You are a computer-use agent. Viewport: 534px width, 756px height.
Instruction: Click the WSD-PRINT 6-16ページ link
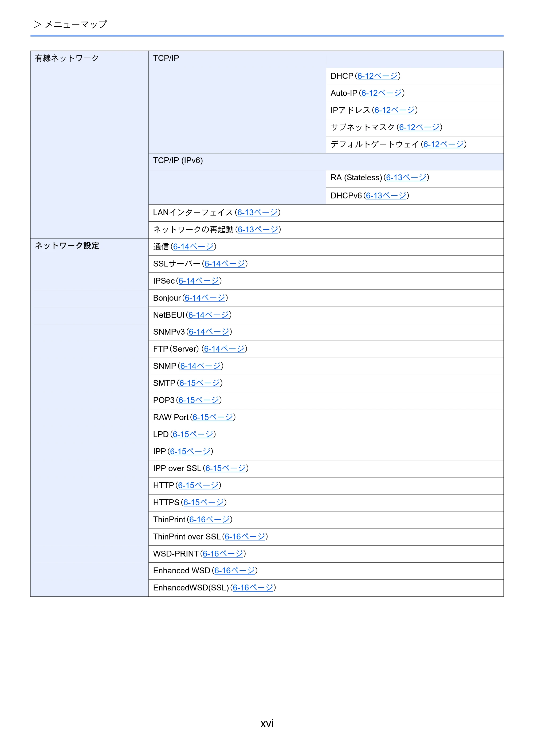[223, 554]
